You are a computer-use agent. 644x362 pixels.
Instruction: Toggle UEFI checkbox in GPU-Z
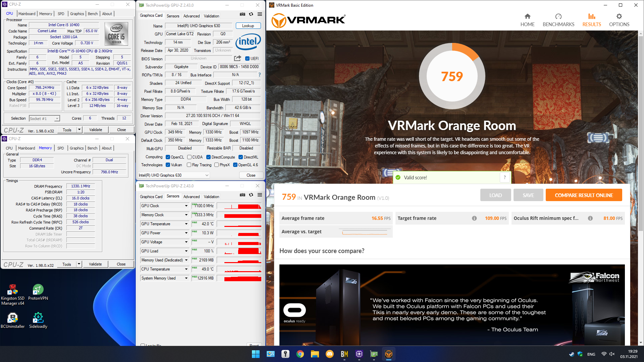[247, 58]
